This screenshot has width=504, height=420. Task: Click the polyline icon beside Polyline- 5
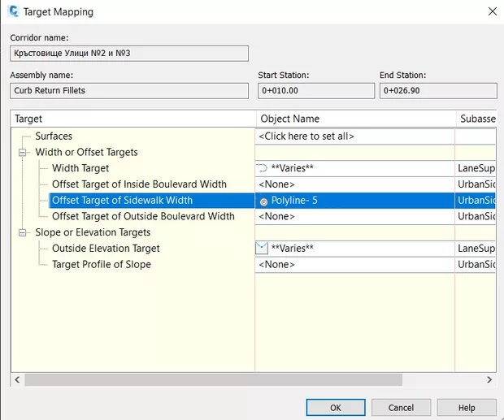(263, 201)
